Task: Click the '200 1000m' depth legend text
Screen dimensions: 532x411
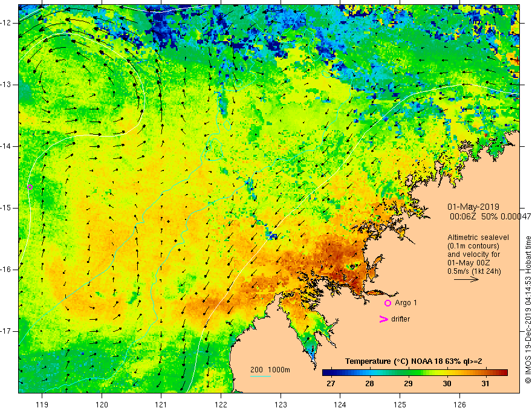Action: coord(270,370)
